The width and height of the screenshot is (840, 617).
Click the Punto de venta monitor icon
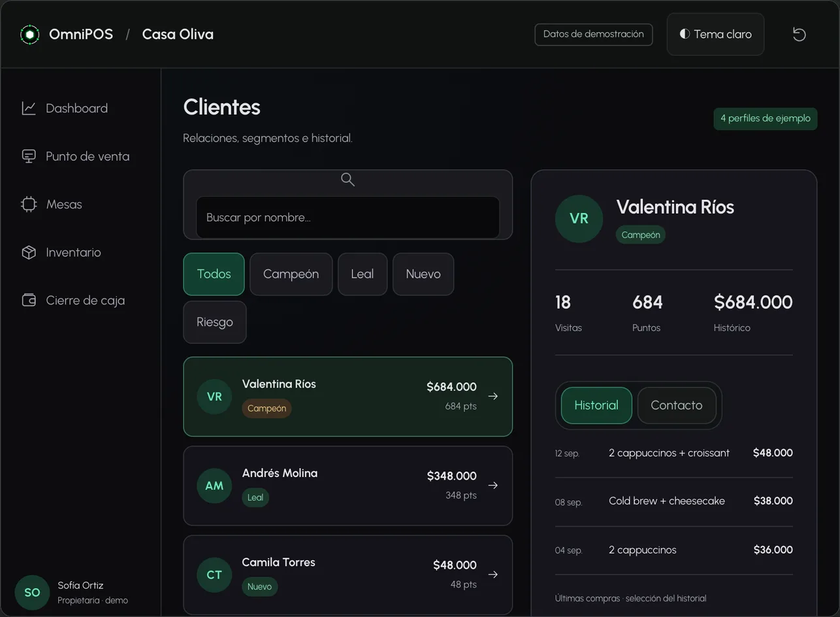click(29, 156)
